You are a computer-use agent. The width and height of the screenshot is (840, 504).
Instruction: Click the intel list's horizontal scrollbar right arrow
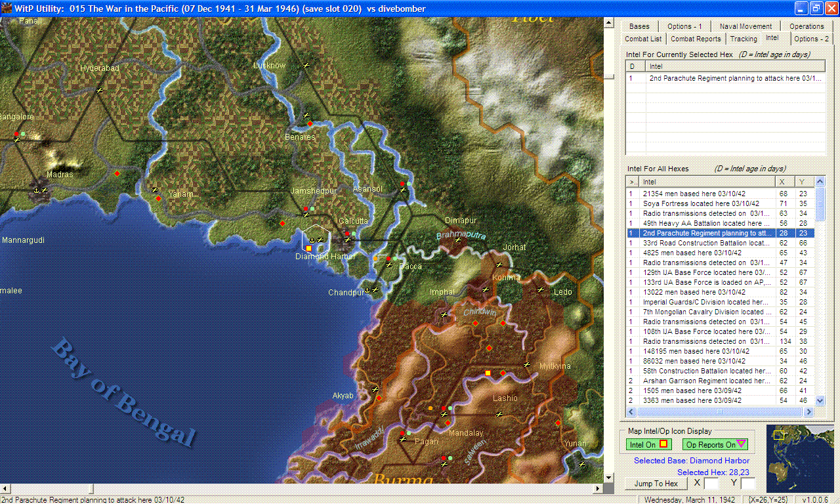coord(809,411)
